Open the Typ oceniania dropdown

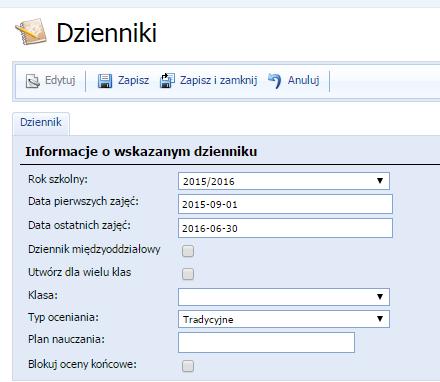coord(284,319)
